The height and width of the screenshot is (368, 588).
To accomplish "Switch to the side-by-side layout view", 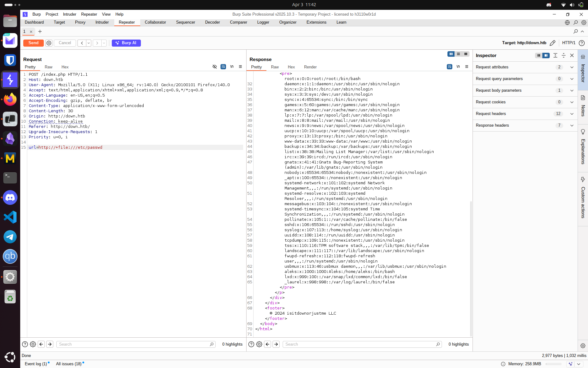I will pyautogui.click(x=451, y=54).
